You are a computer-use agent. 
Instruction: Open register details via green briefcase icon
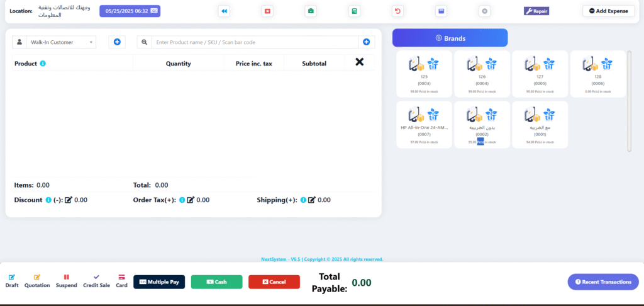[x=311, y=11]
